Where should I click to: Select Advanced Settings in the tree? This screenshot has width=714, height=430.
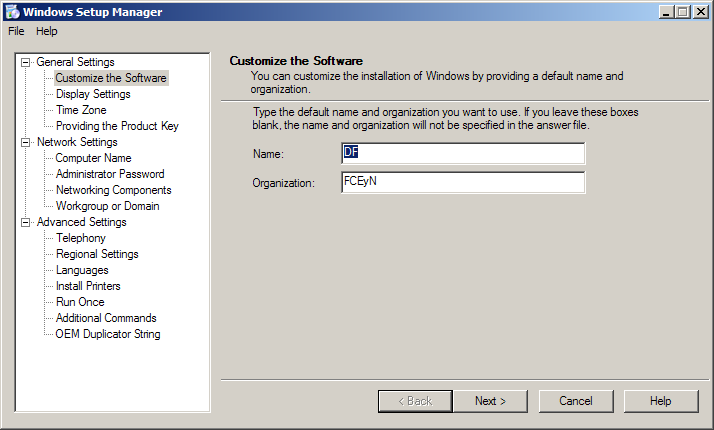(82, 222)
